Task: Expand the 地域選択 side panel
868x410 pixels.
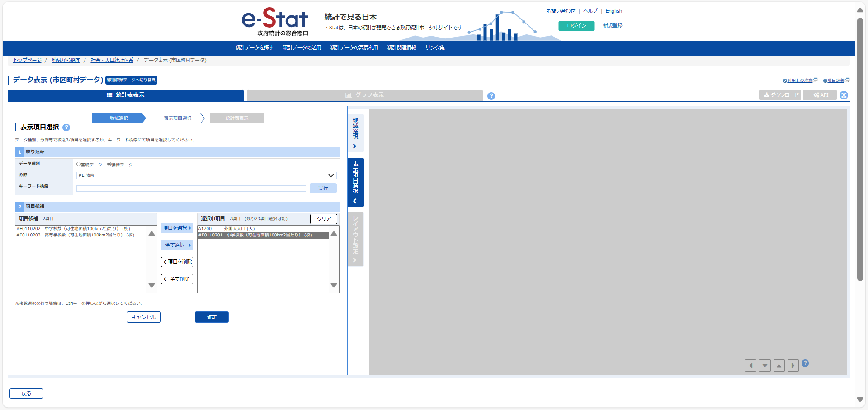Action: tap(355, 133)
